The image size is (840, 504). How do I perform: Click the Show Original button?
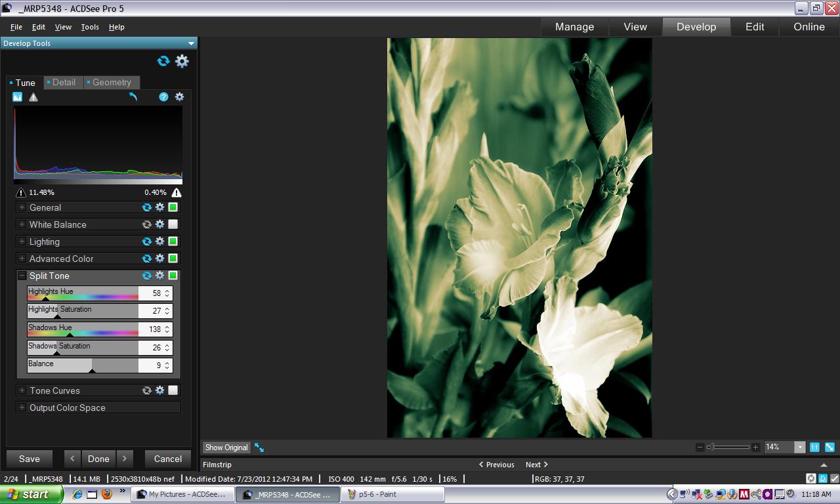[226, 448]
